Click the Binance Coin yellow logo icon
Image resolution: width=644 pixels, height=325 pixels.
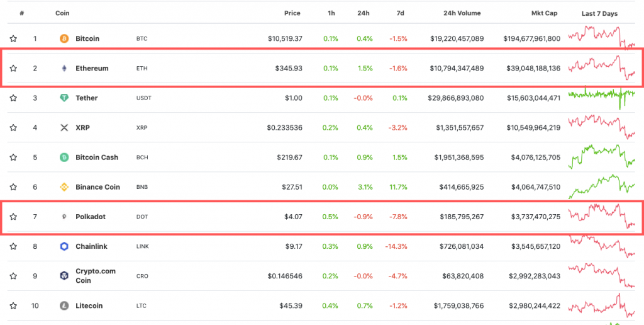pyautogui.click(x=64, y=187)
